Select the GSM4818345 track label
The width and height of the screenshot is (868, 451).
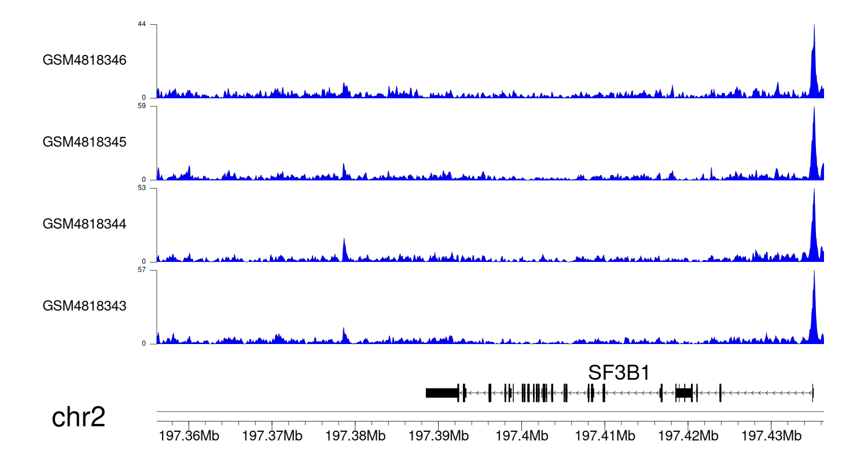[84, 142]
